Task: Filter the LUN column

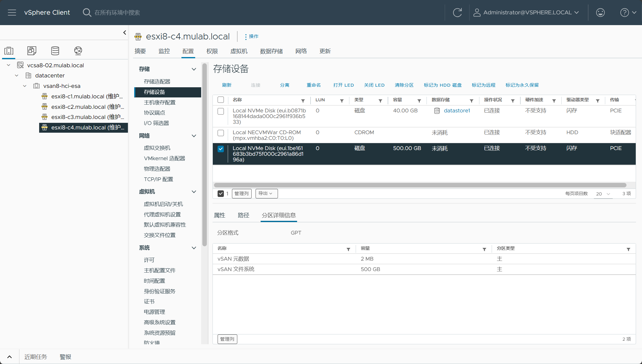Action: coord(342,101)
